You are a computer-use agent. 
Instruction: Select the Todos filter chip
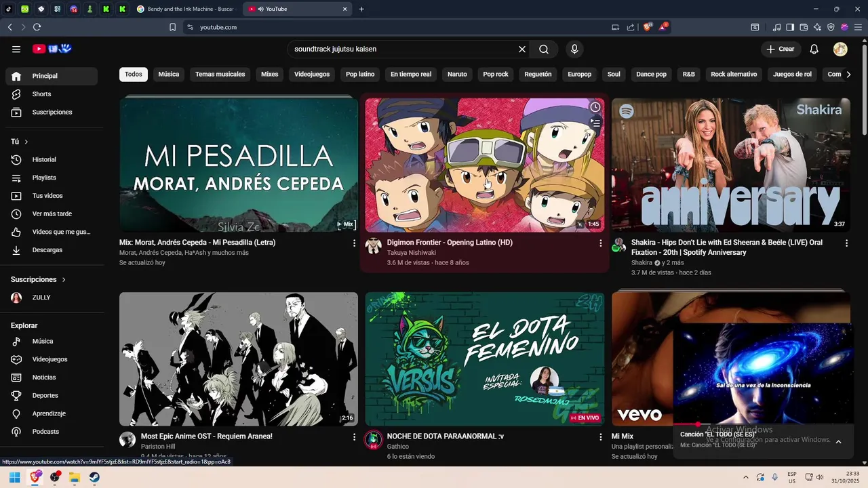[134, 75]
